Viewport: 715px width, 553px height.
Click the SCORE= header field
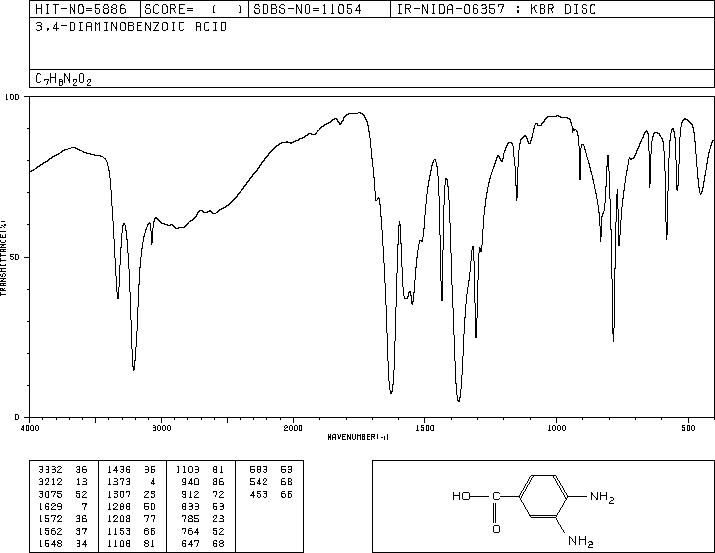point(194,9)
